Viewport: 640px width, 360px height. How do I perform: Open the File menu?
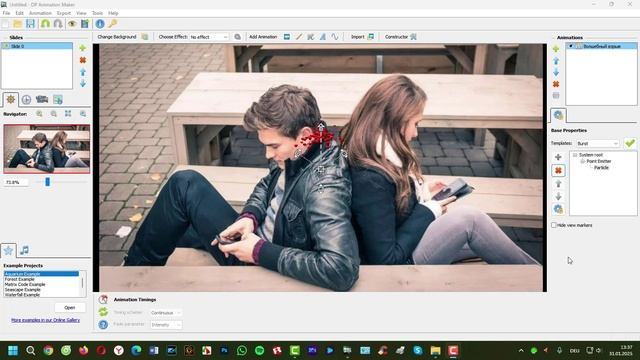point(6,13)
